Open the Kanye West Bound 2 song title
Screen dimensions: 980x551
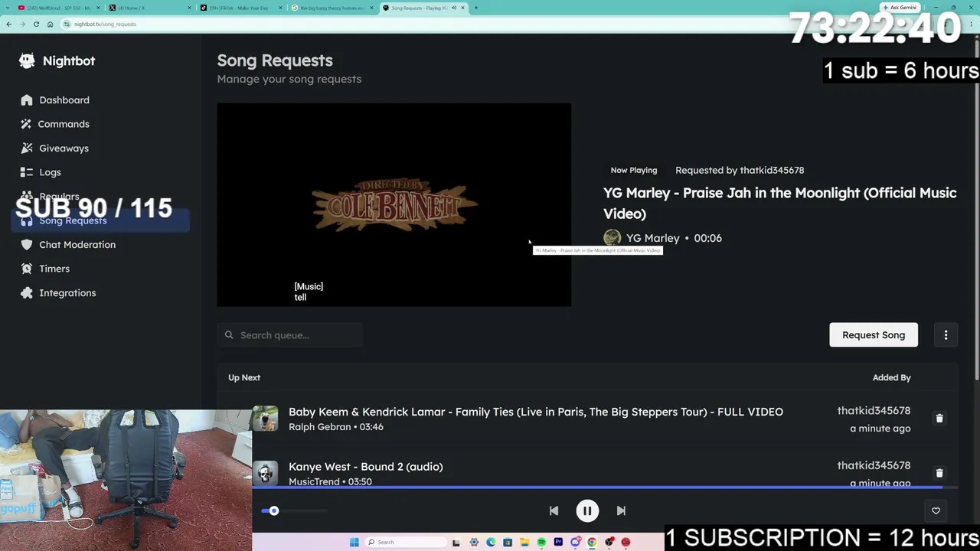[x=366, y=467]
